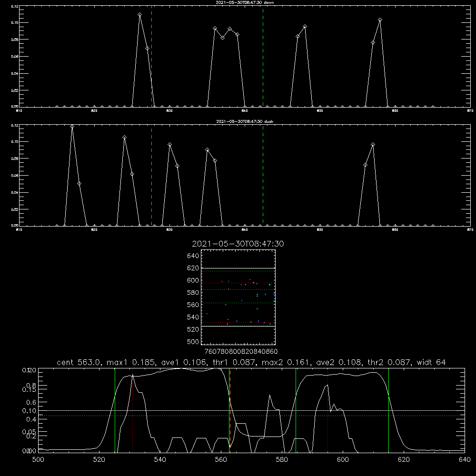Screen dimensions: 476x476
Task: Click y-axis label "640" in center scatter plot
Action: point(193,256)
